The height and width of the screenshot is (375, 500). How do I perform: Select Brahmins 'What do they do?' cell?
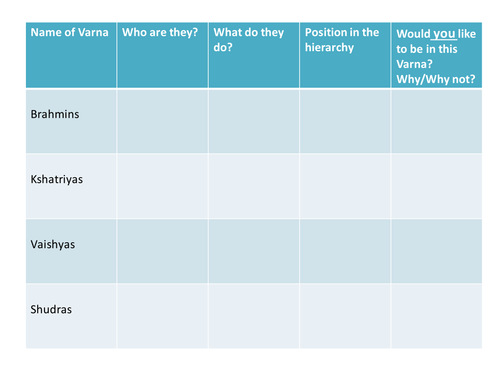coord(254,121)
